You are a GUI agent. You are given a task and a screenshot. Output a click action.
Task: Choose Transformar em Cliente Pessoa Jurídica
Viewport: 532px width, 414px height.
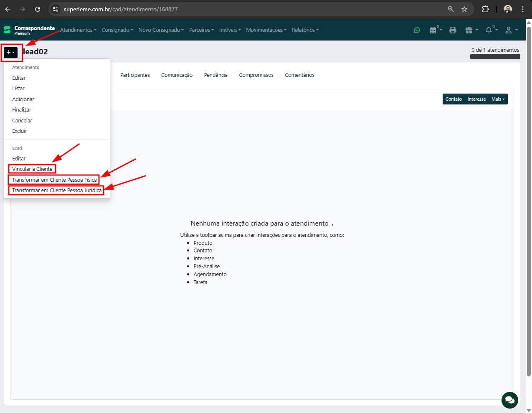[57, 190]
